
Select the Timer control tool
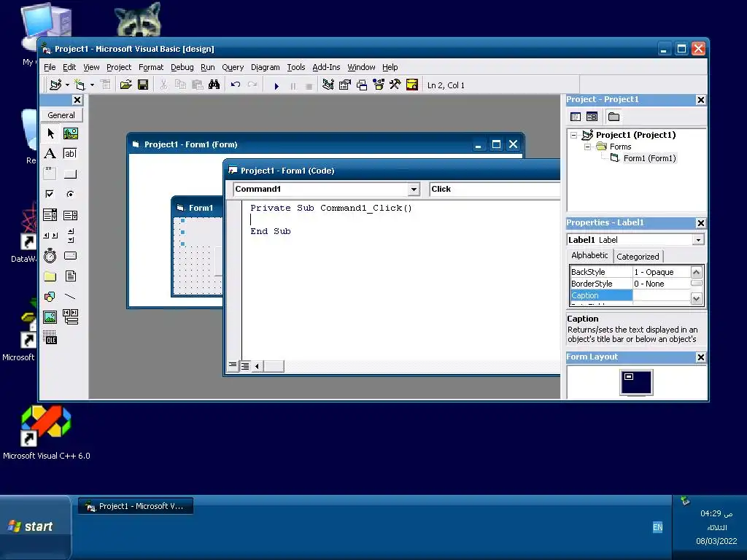[x=50, y=256]
